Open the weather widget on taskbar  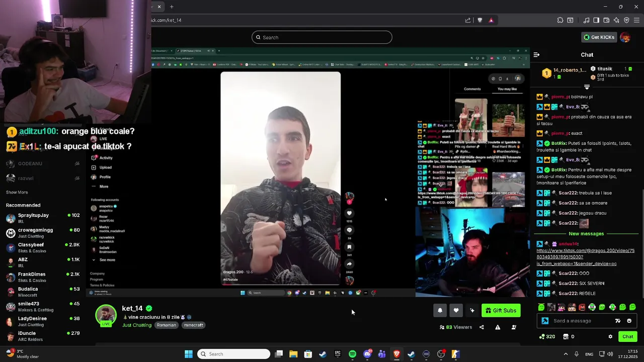(x=23, y=354)
